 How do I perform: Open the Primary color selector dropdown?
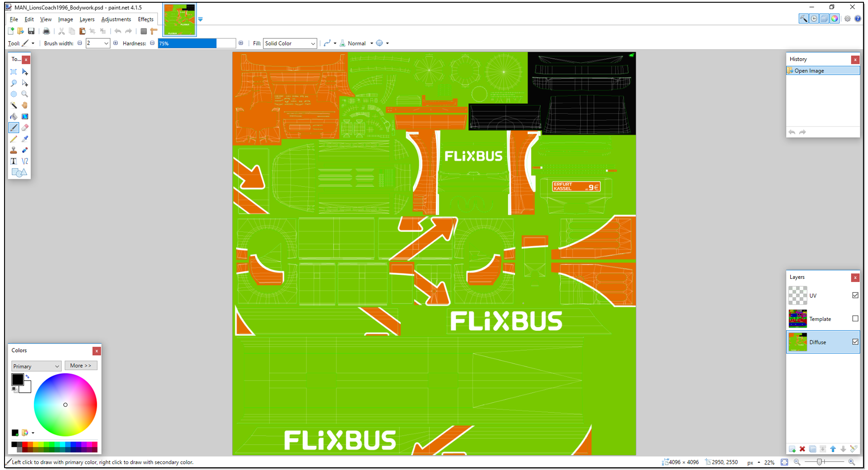pos(36,366)
